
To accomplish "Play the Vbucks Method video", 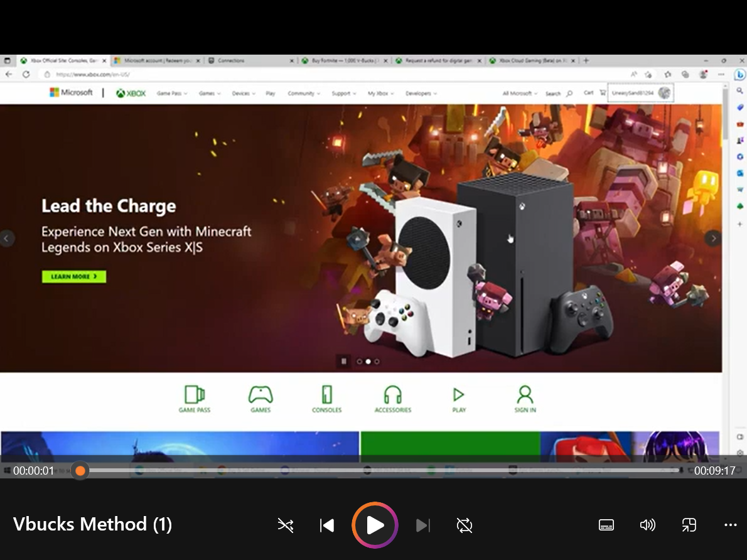I will click(x=375, y=525).
